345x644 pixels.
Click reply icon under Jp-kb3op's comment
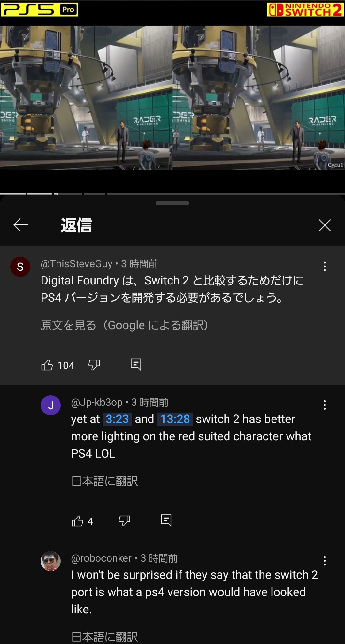(x=166, y=520)
